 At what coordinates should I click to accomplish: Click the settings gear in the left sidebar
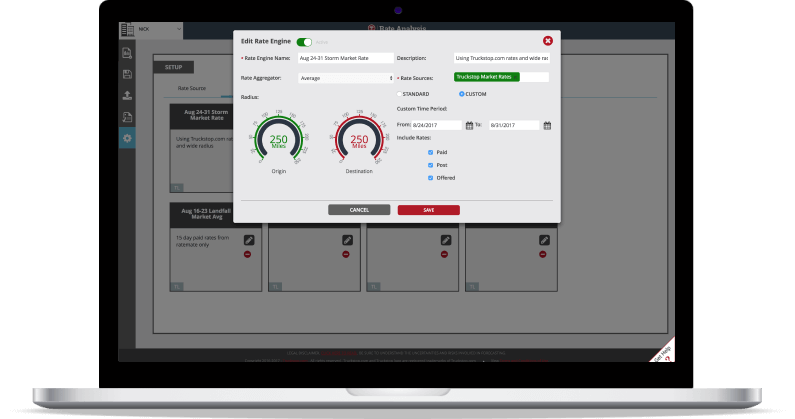tap(127, 138)
